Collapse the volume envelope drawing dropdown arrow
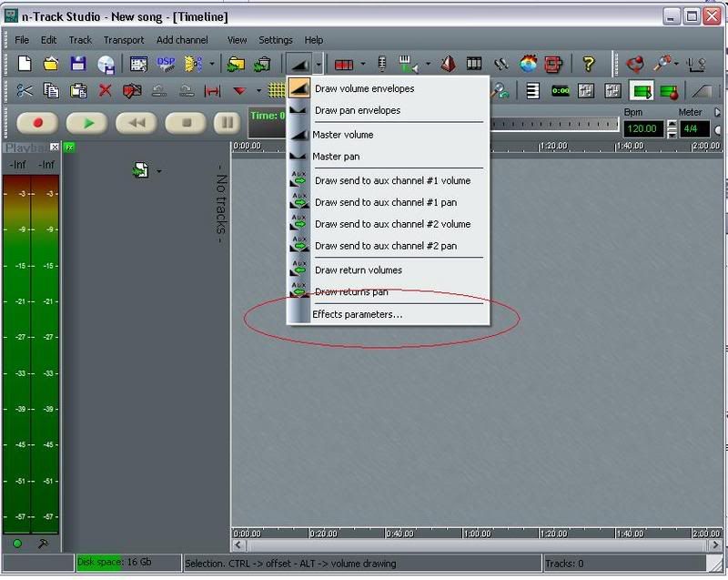728x580 pixels. click(x=318, y=64)
